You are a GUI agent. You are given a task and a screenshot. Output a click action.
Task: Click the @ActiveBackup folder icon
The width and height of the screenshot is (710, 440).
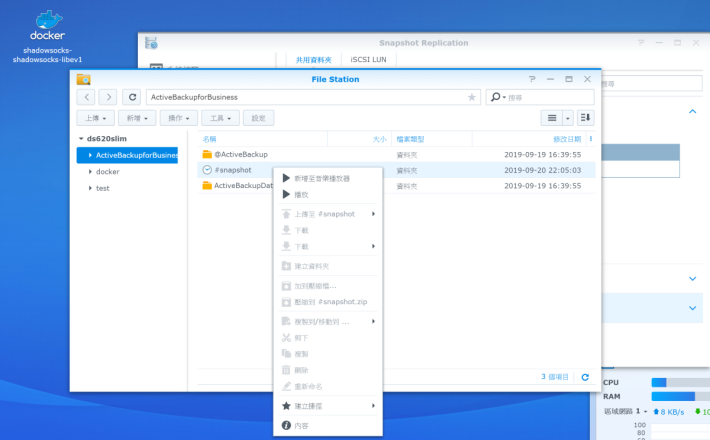[x=207, y=154]
